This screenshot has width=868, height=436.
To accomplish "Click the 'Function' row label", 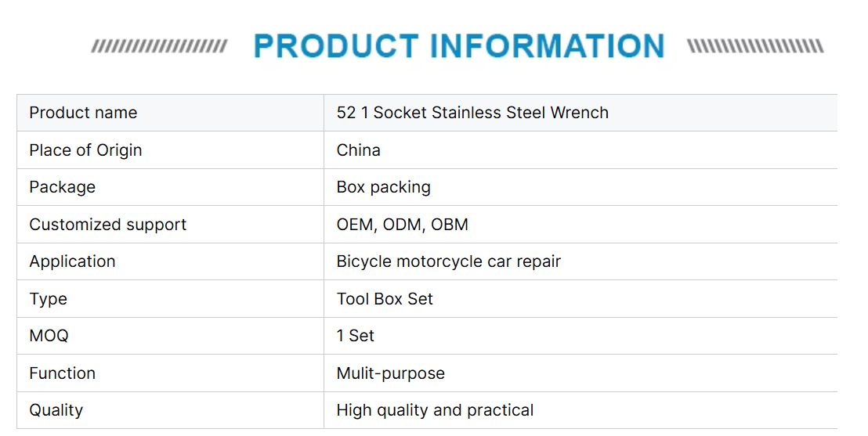I will [63, 373].
